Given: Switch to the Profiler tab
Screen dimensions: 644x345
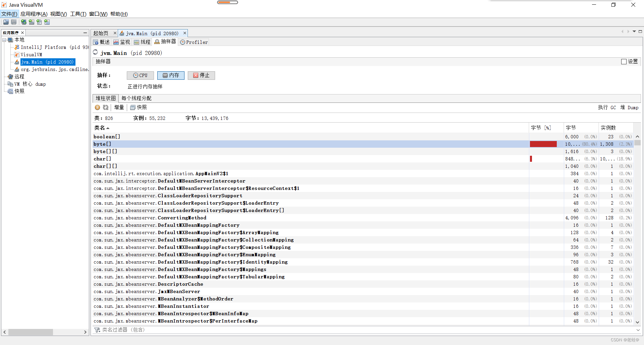Looking at the screenshot, I should [194, 42].
